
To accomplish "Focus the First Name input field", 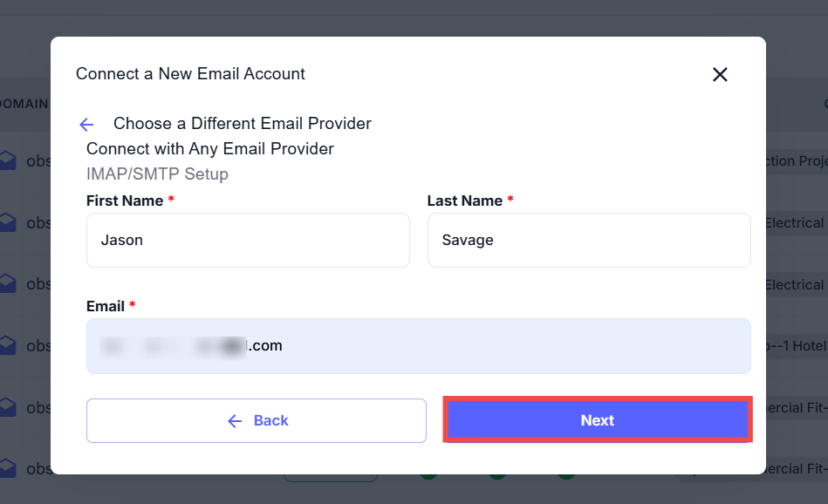I will coord(248,240).
